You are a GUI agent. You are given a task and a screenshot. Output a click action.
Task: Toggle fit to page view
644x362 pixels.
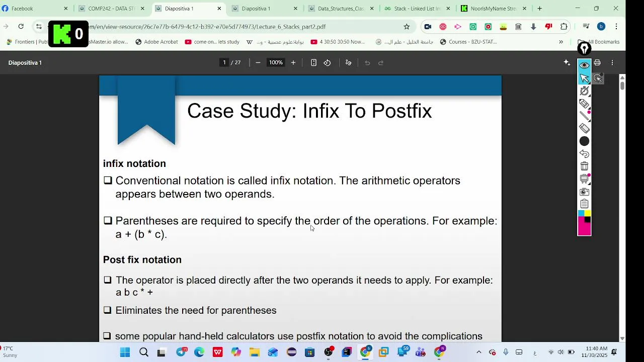click(313, 63)
